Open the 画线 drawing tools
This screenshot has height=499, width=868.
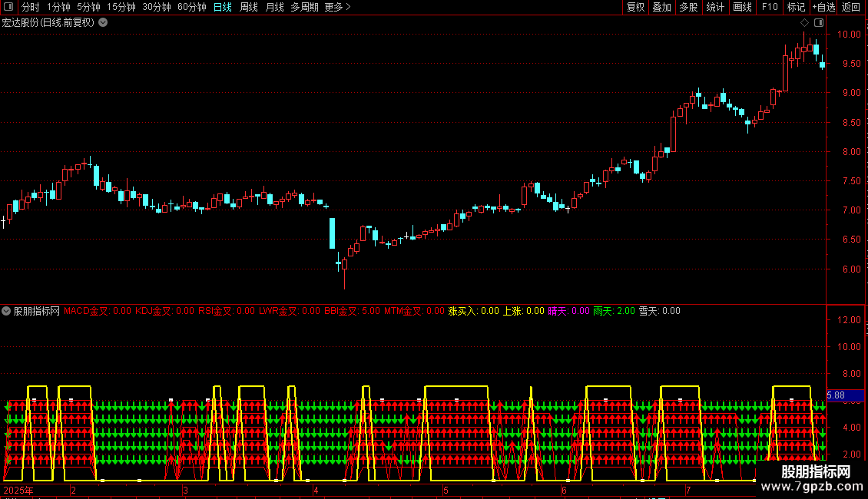point(742,7)
